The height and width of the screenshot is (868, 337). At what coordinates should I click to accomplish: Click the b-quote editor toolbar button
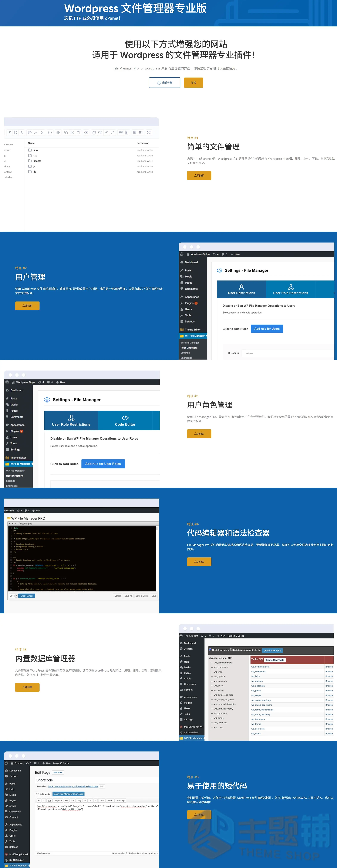pyautogui.click(x=58, y=800)
